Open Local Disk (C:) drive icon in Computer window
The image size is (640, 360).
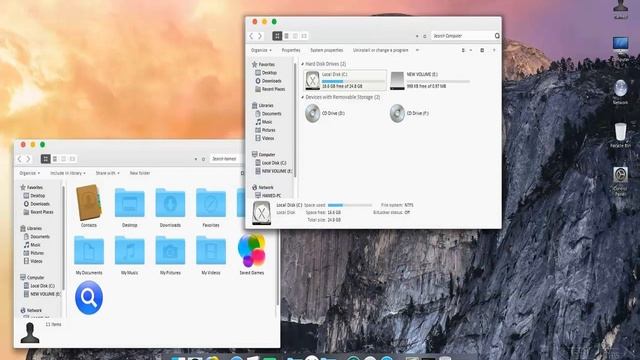point(313,80)
